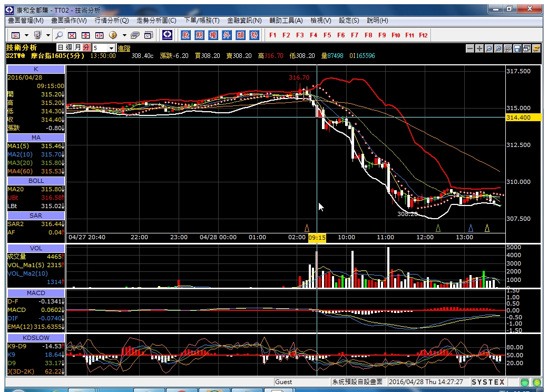Click the KDSLOW indicator panel header
The image size is (548, 392).
coord(36,338)
